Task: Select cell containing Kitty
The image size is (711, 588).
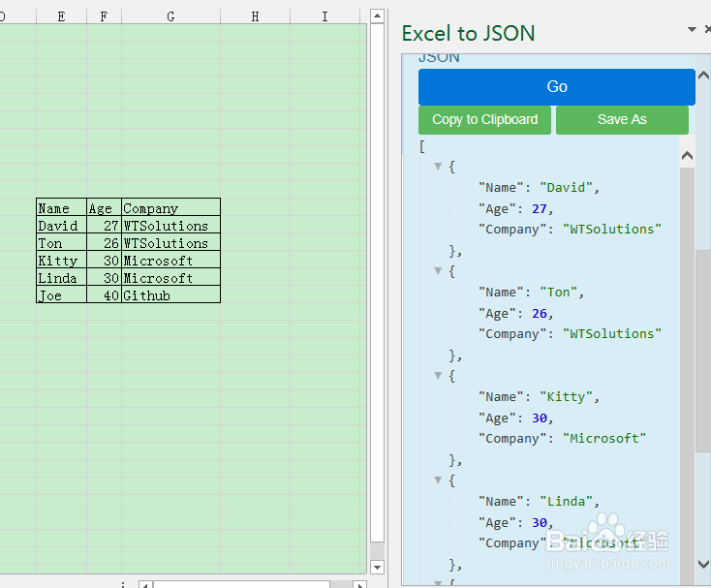Action: coord(61,261)
